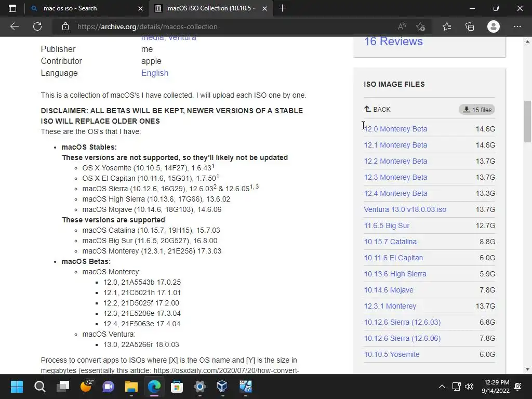Download 10.15.7 Catalina ISO
The width and height of the screenshot is (532, 399).
coord(390,242)
